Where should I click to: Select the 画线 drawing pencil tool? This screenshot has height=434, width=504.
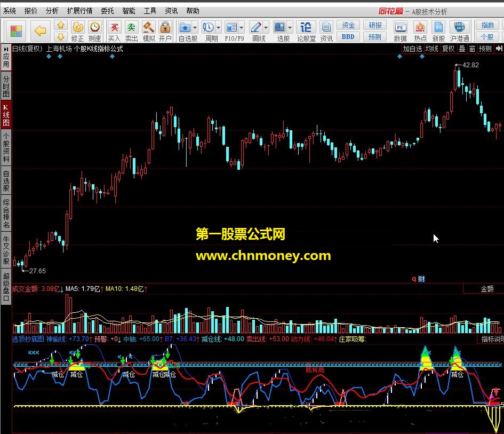coord(256,27)
